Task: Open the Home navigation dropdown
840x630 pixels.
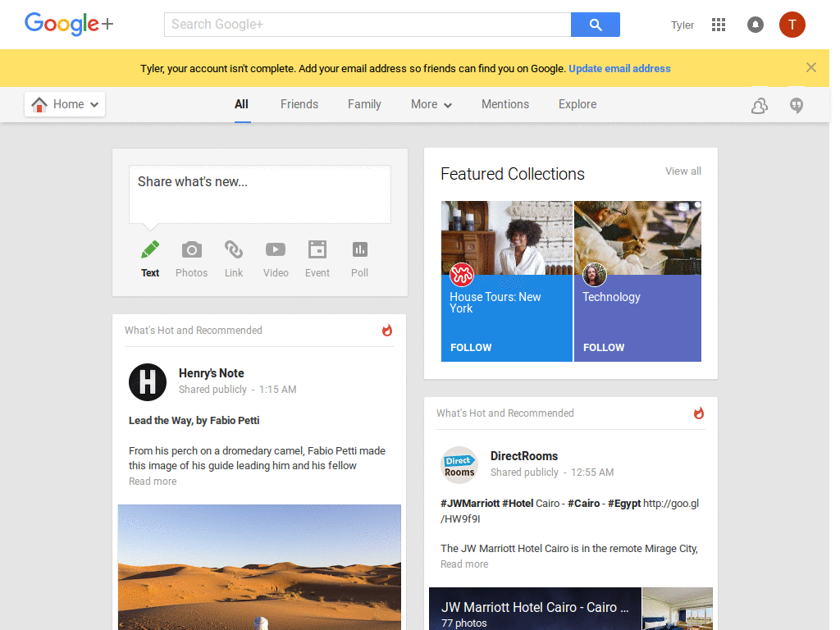Action: [65, 104]
